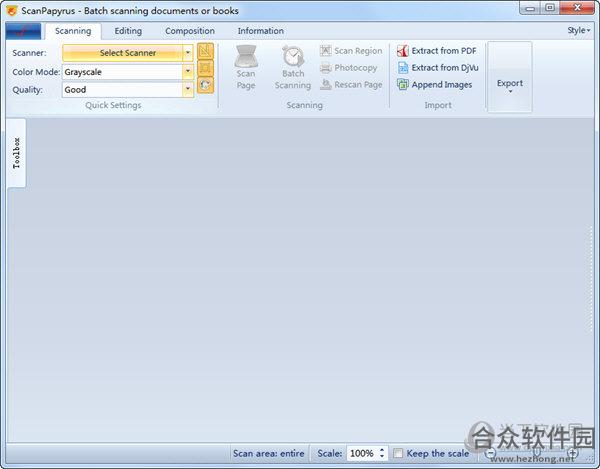Open the Information tab
This screenshot has height=469, width=600.
(x=261, y=31)
